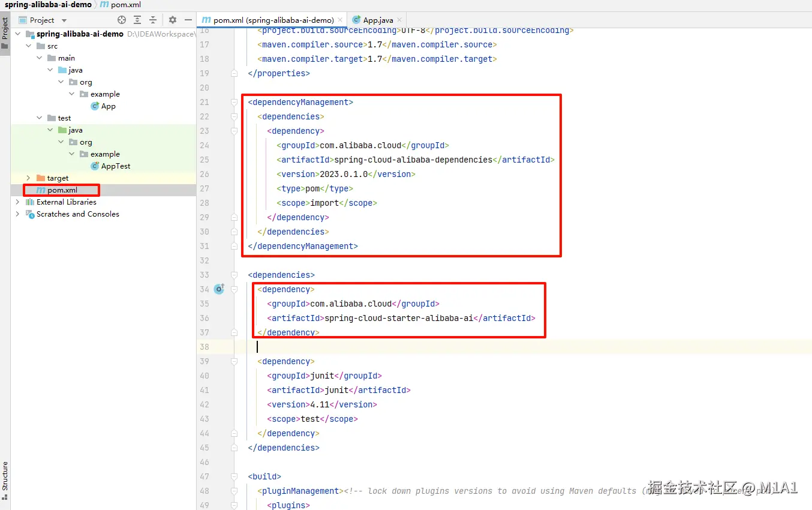Collapse the spring-alibaba-ai-demo root node chevron

18,34
